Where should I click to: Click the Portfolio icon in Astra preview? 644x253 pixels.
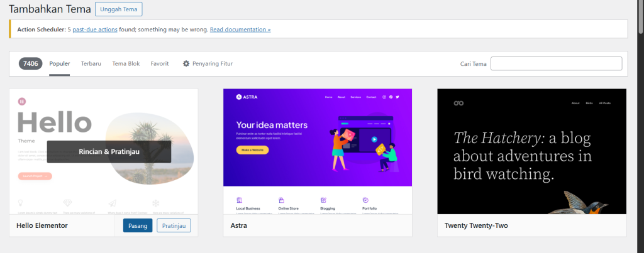pyautogui.click(x=365, y=200)
